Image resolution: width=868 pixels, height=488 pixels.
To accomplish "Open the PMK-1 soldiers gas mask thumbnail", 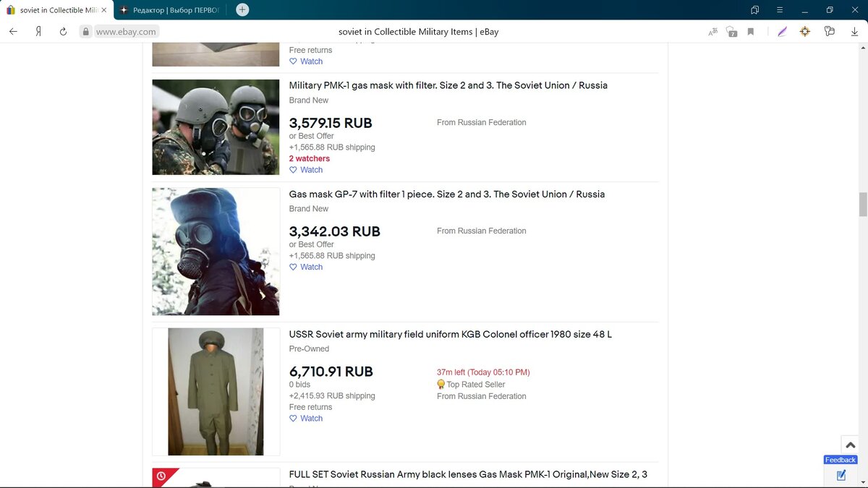I will (x=216, y=127).
